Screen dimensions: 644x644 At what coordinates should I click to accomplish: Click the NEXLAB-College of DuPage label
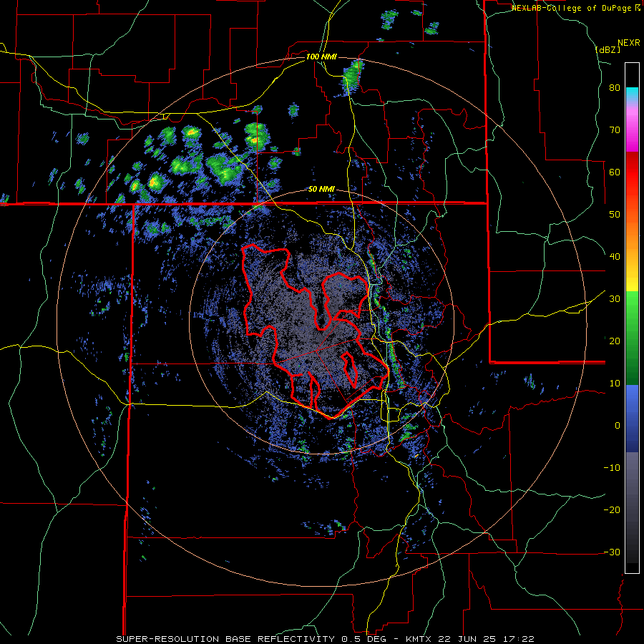tap(576, 8)
